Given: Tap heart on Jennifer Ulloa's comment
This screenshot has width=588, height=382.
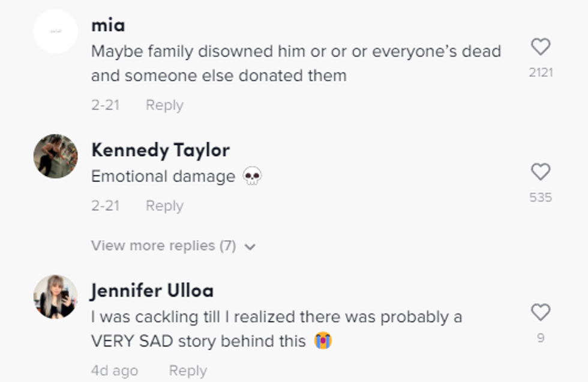Looking at the screenshot, I should 541,312.
